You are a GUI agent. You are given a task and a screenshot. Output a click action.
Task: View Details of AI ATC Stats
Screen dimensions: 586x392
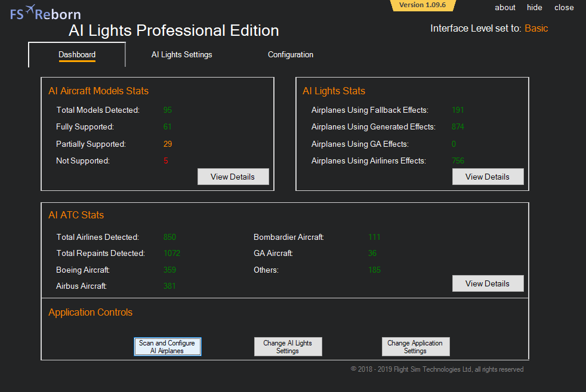[x=487, y=283]
